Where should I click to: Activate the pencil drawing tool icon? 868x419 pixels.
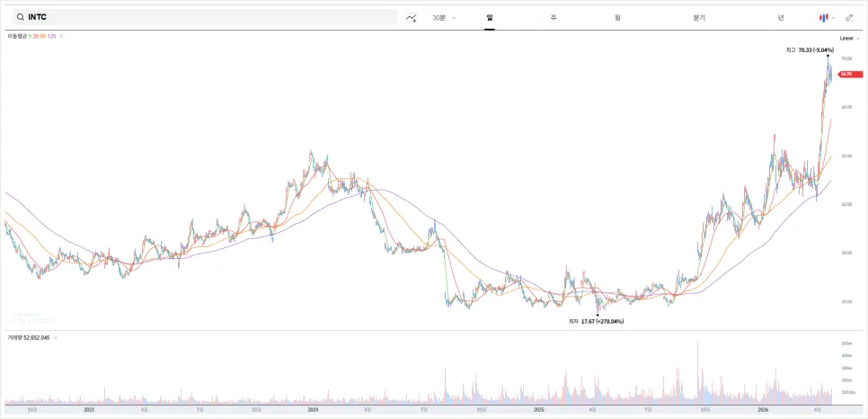(849, 18)
